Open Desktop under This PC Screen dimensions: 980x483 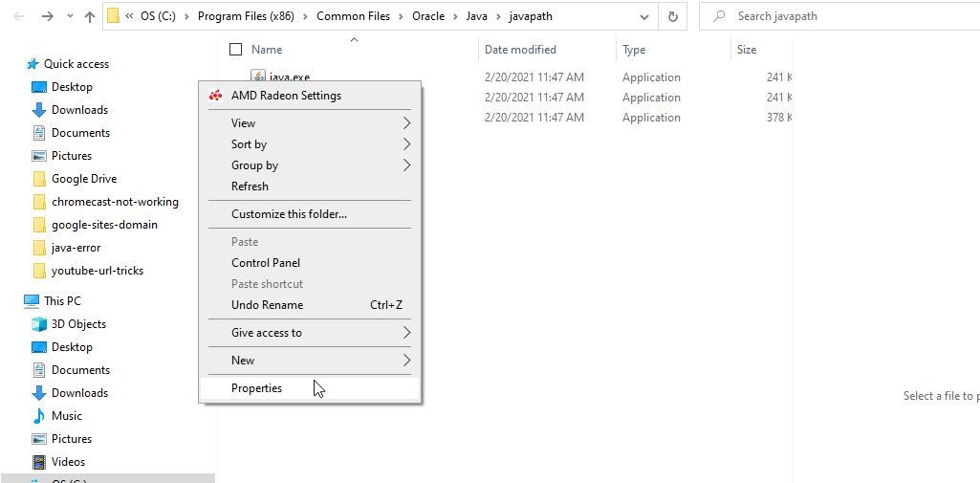[x=72, y=347]
